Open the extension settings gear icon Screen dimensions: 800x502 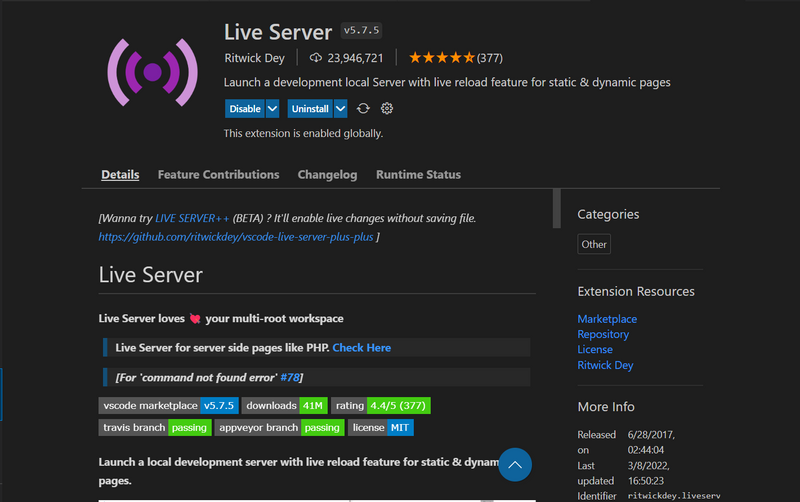[x=387, y=109]
